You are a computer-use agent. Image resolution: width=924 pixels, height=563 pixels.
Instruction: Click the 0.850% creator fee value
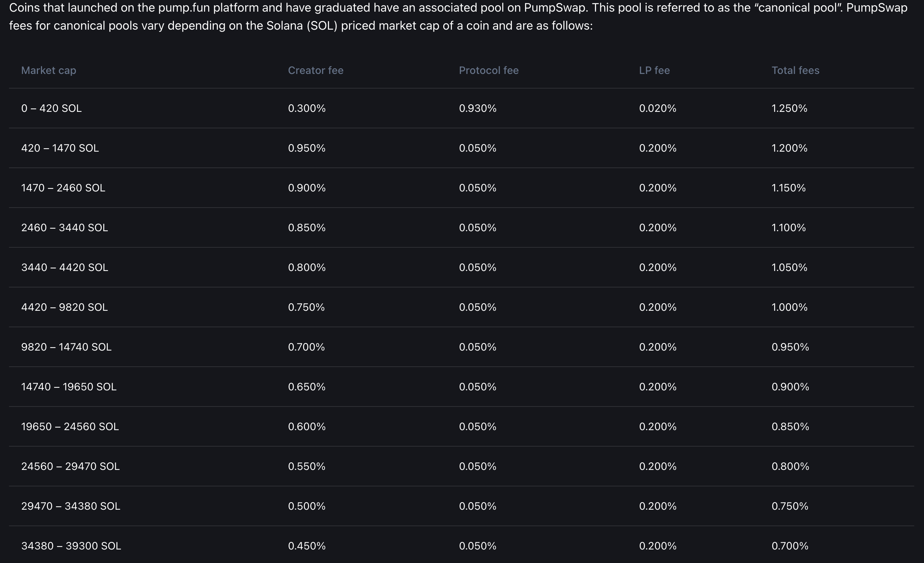pyautogui.click(x=306, y=228)
